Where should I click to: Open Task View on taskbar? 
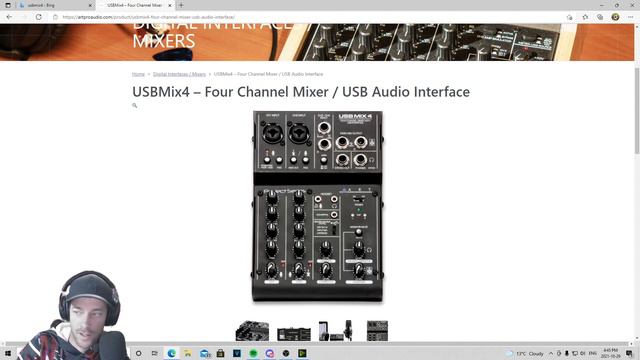click(155, 353)
